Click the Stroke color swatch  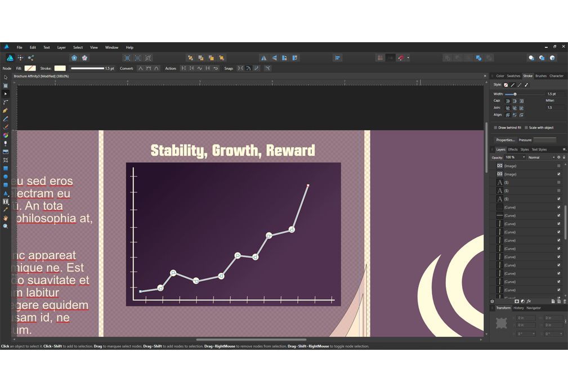(60, 69)
